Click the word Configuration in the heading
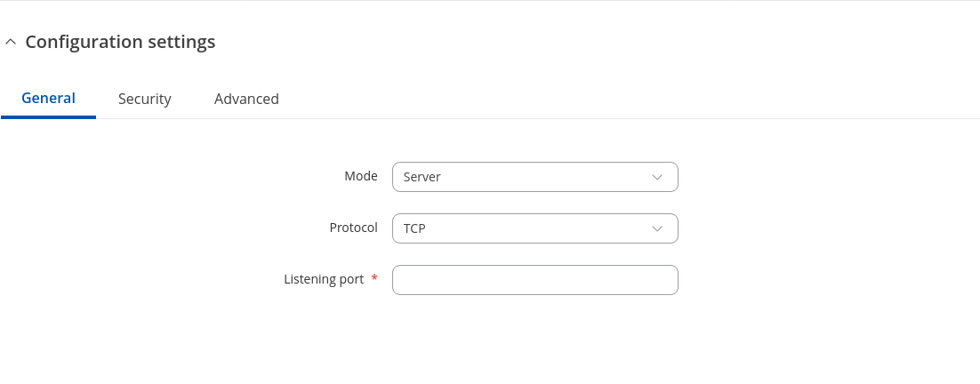980x384 pixels. pos(82,42)
